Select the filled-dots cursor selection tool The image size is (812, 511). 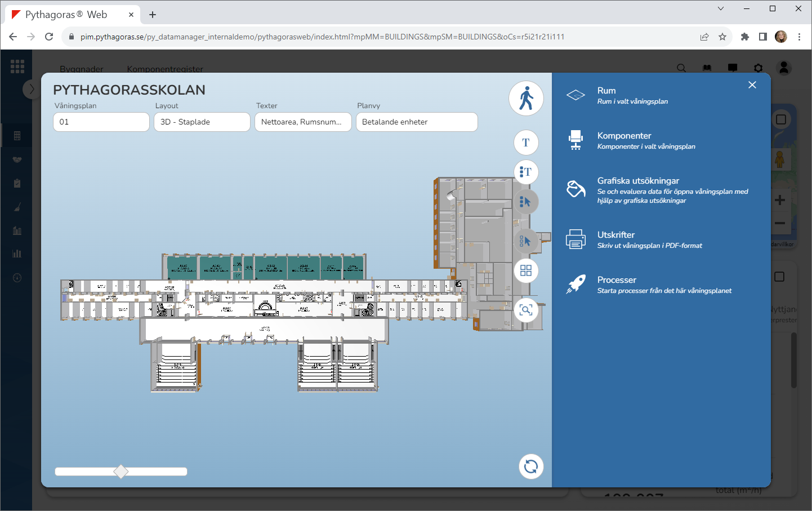point(526,202)
